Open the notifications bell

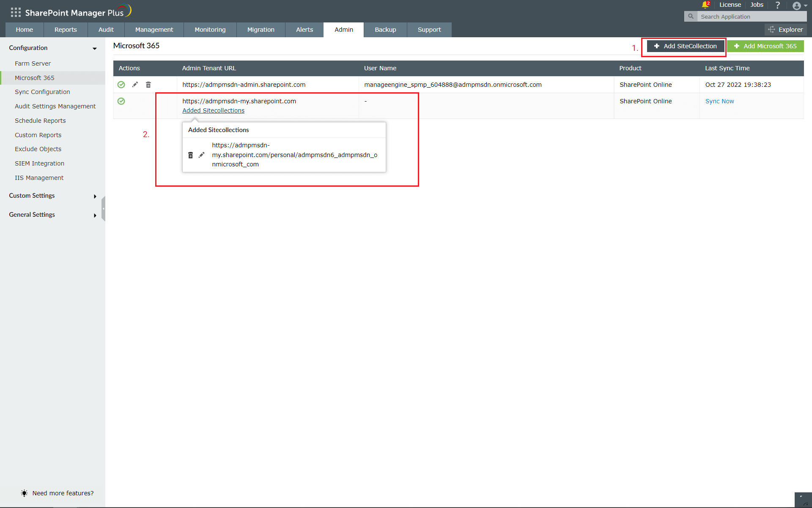tap(704, 5)
